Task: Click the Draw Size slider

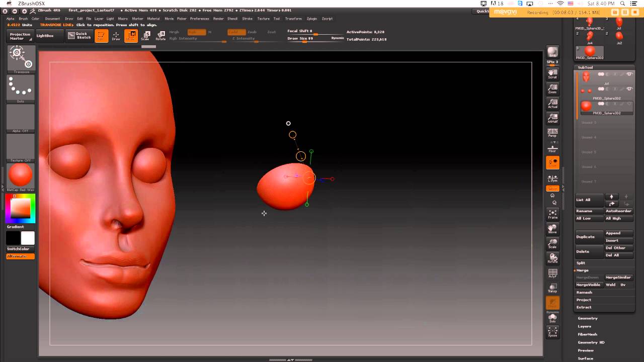Action: click(x=315, y=39)
